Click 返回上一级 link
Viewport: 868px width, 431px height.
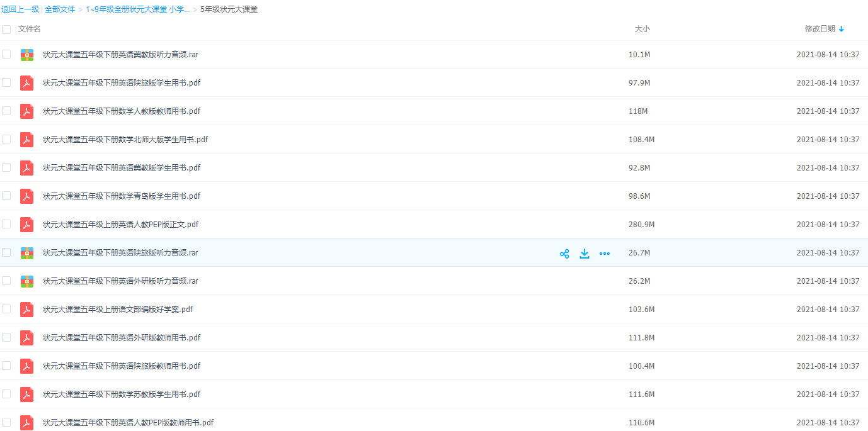tap(20, 9)
